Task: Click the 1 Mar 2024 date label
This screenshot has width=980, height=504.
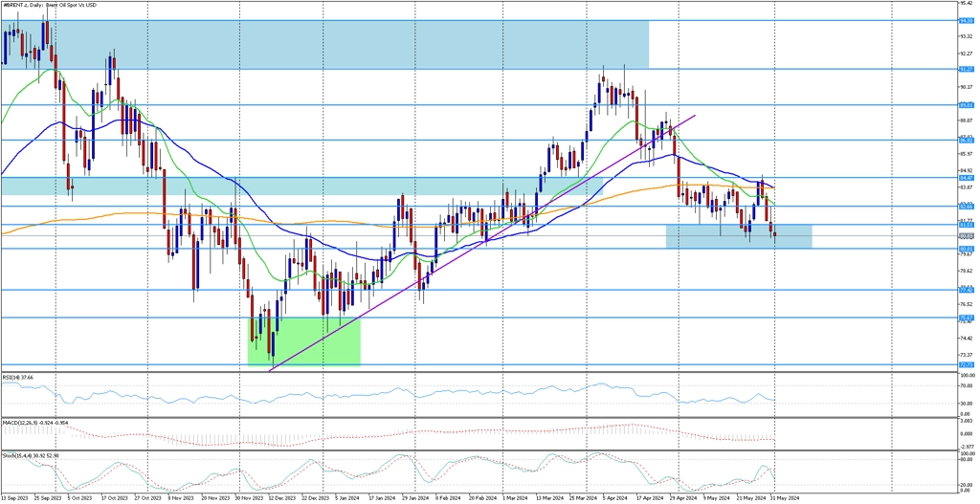Action: [x=517, y=498]
